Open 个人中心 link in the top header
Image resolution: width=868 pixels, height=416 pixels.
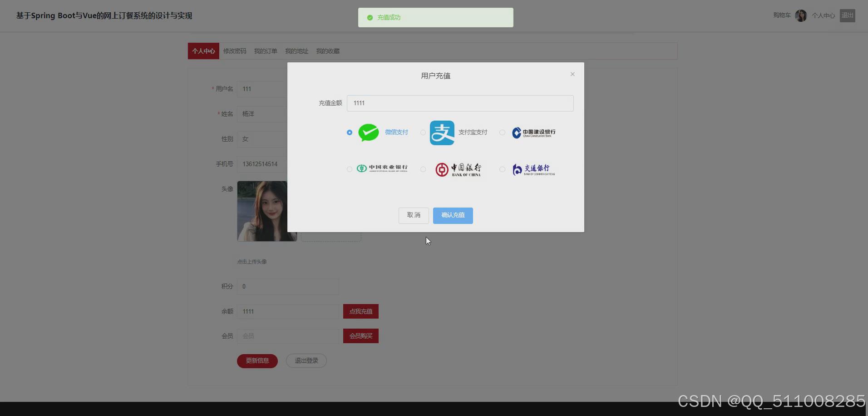(824, 15)
